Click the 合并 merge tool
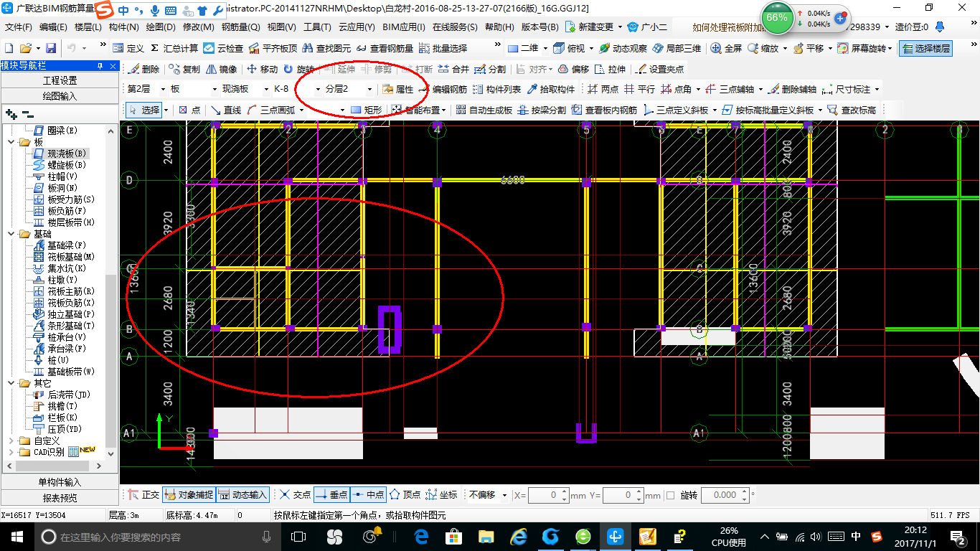The height and width of the screenshot is (551, 980). [x=453, y=70]
